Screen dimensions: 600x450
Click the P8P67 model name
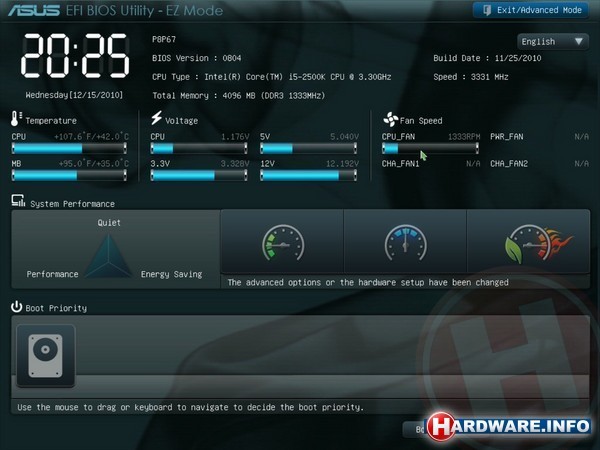164,39
